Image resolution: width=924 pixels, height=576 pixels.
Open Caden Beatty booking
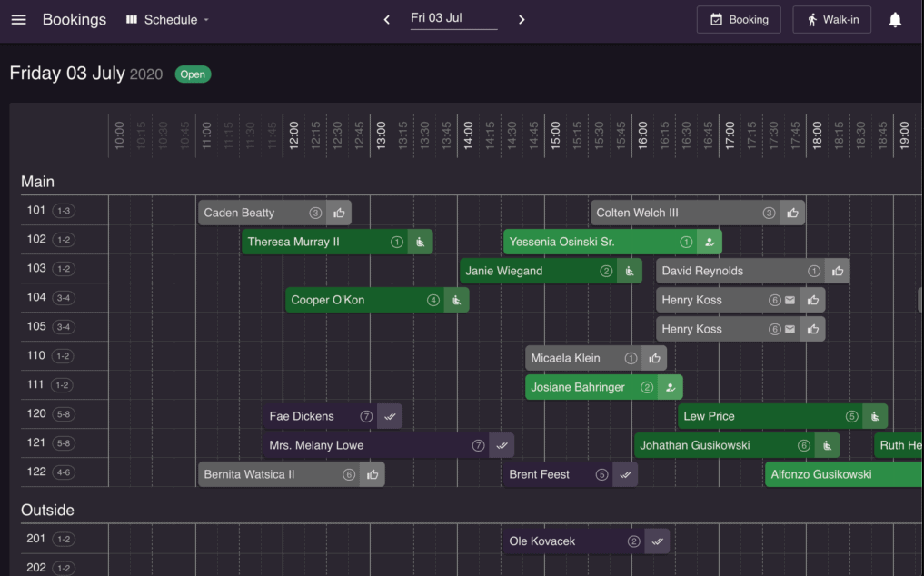[274, 213]
